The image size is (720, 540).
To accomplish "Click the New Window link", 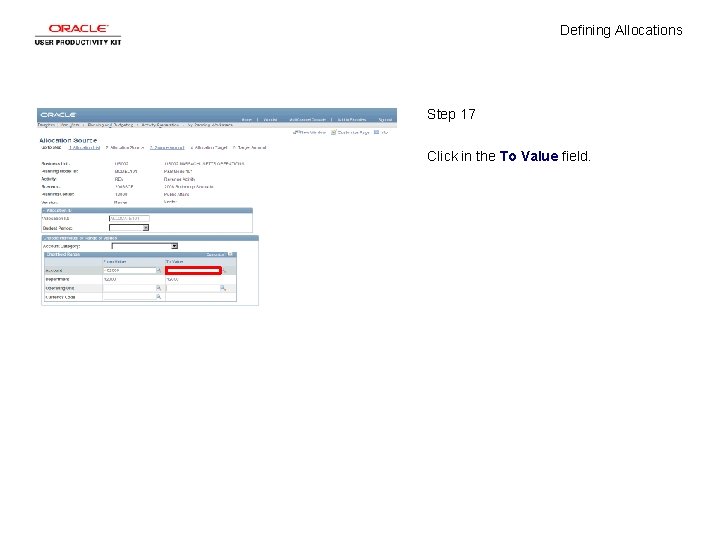I will pyautogui.click(x=310, y=132).
